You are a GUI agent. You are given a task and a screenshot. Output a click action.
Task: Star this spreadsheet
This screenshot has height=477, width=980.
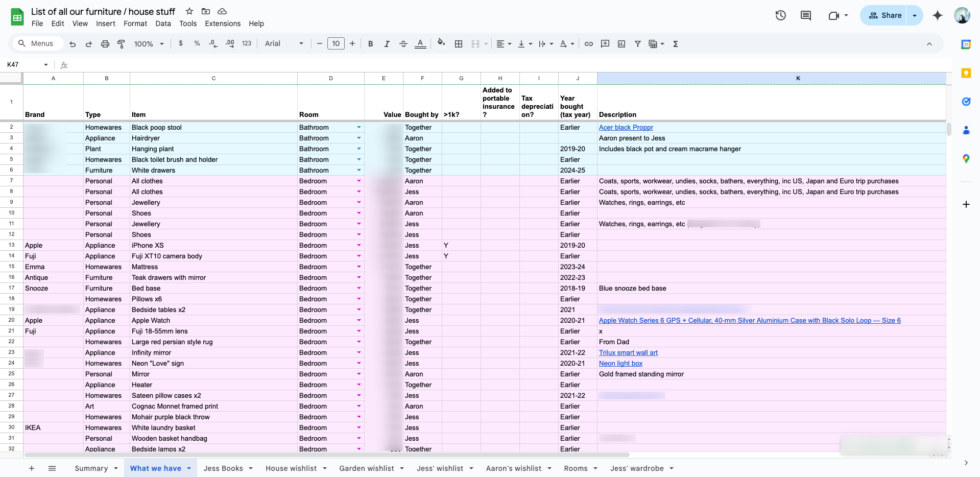[x=190, y=11]
